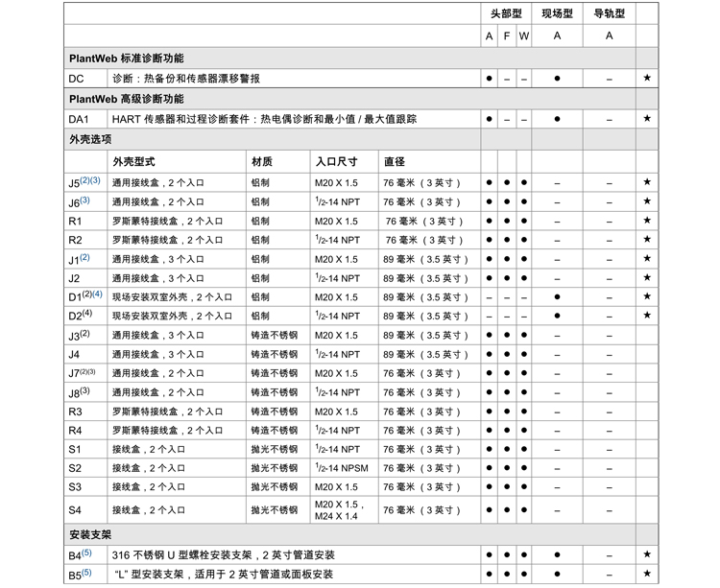Click the star in the D2 row
The height and width of the screenshot is (588, 720).
pos(647,316)
